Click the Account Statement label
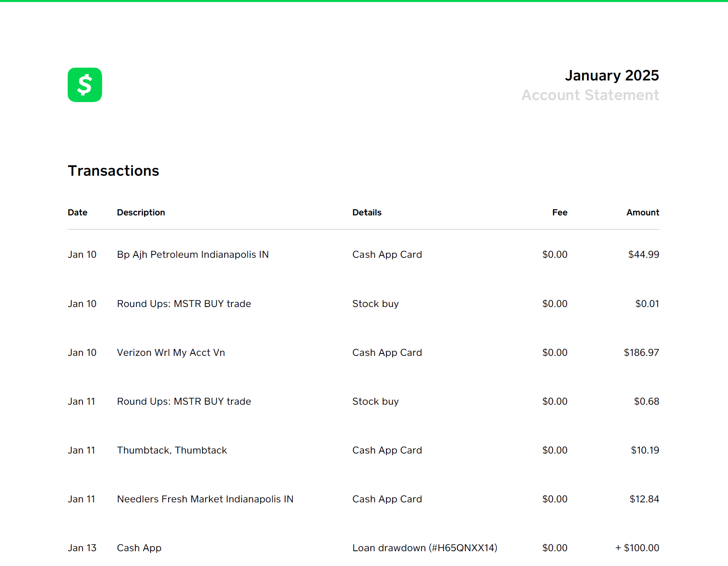This screenshot has width=728, height=566. [591, 95]
